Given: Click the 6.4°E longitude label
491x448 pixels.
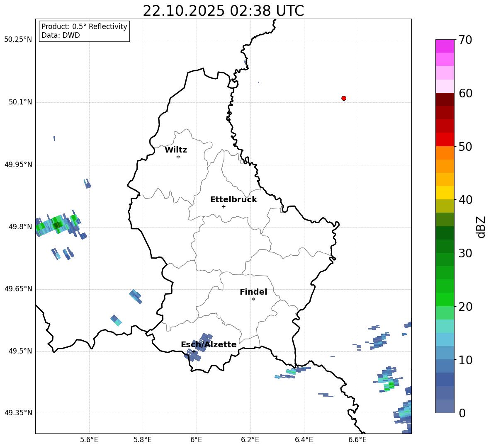Looking at the screenshot, I should (304, 440).
